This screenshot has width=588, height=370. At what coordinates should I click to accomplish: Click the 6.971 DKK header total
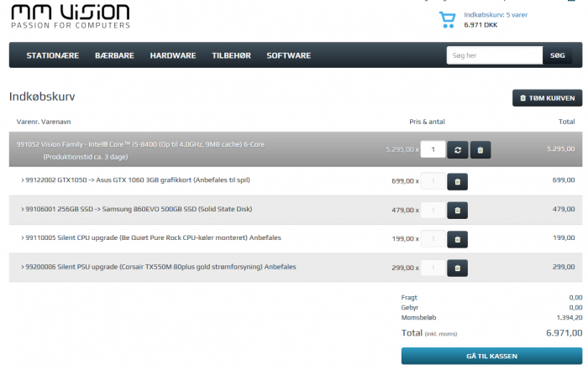[x=480, y=25]
